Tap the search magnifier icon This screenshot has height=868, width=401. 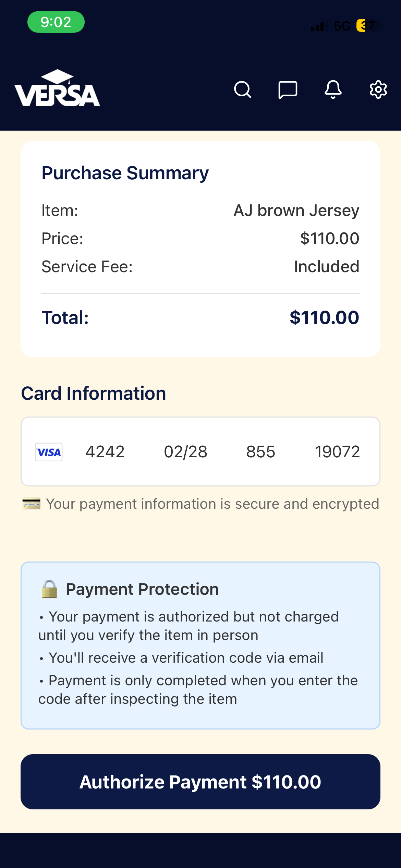243,90
